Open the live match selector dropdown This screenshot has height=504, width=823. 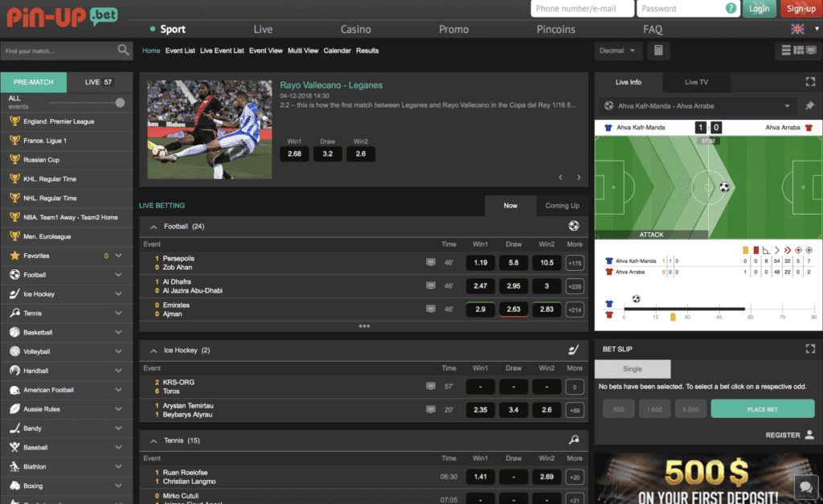[699, 106]
